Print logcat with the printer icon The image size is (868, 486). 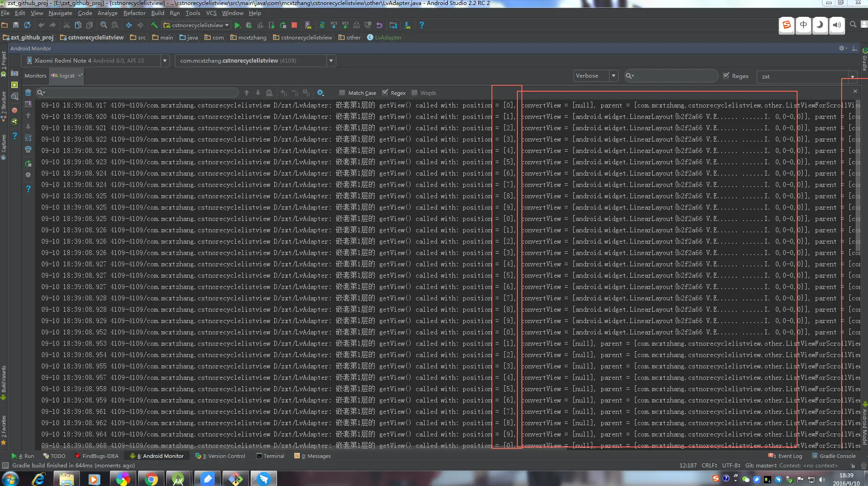[x=28, y=149]
